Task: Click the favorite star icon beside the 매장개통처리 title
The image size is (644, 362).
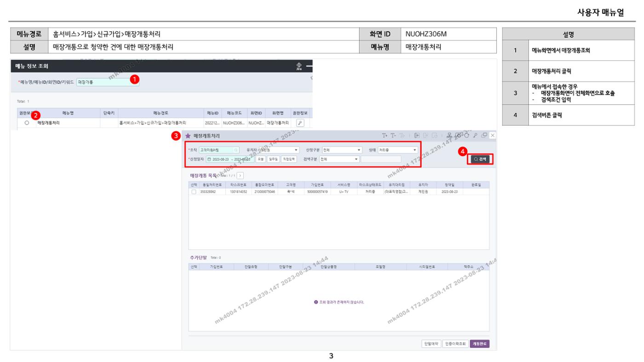Action: [x=188, y=136]
